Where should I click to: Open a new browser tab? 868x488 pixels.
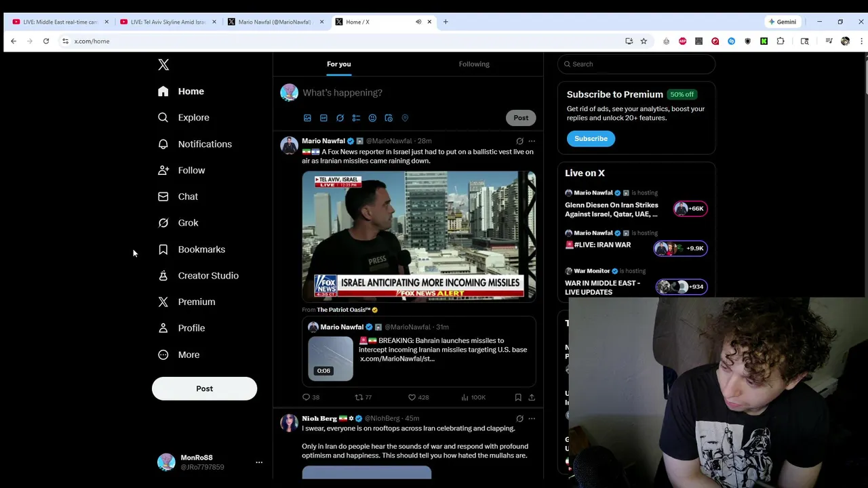[x=446, y=22]
